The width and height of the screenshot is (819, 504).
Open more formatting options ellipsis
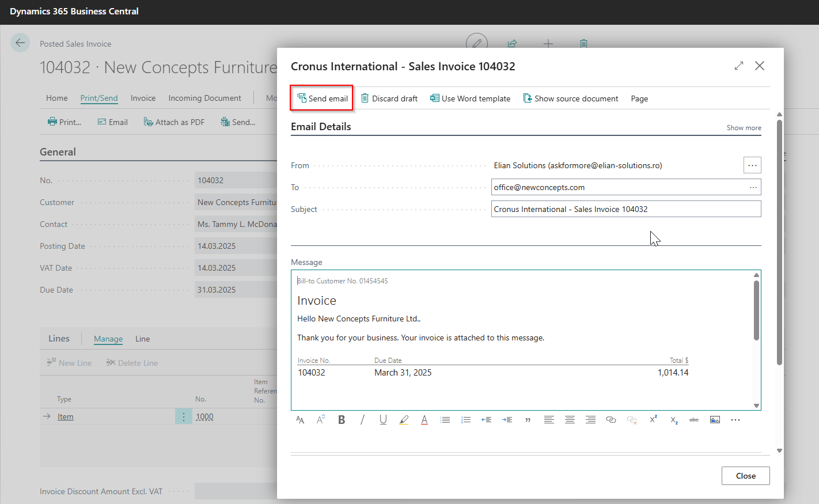(735, 420)
